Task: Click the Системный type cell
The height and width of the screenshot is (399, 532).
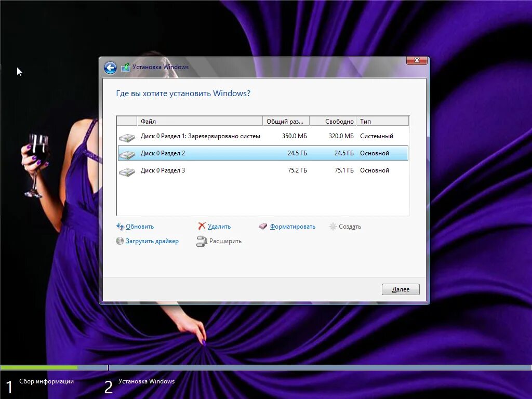Action: tap(377, 136)
